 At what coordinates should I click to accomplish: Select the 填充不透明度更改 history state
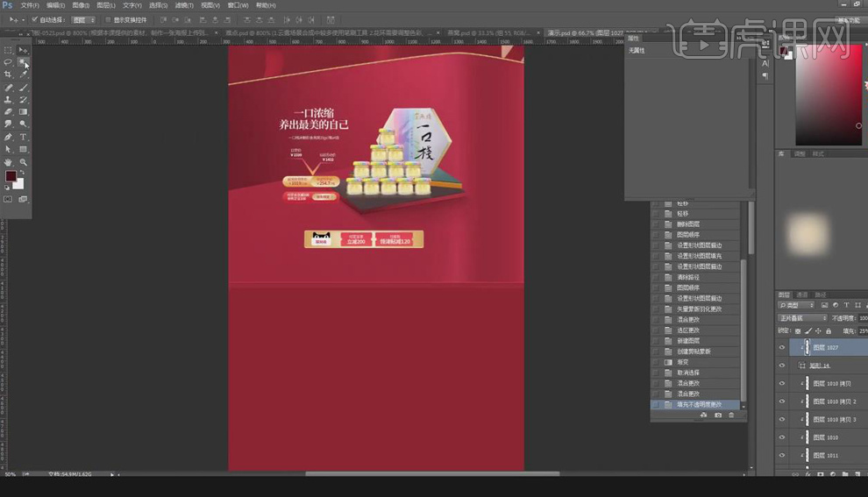(x=695, y=405)
